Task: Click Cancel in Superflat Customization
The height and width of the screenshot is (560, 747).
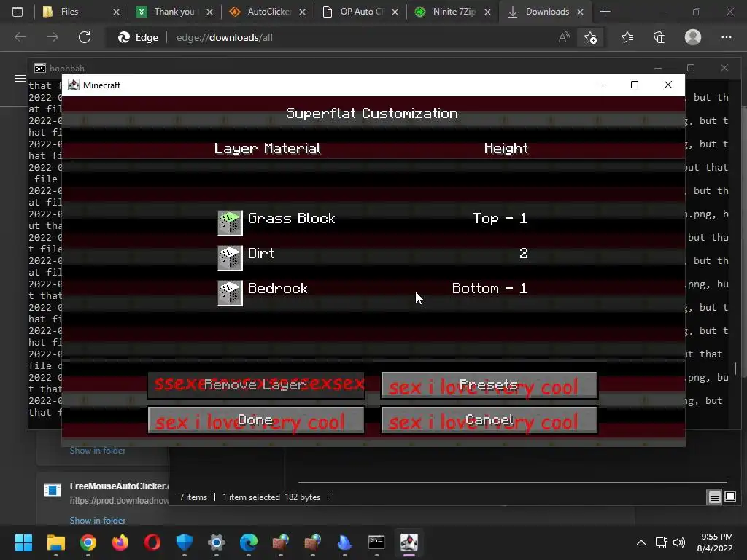Action: [x=489, y=420]
